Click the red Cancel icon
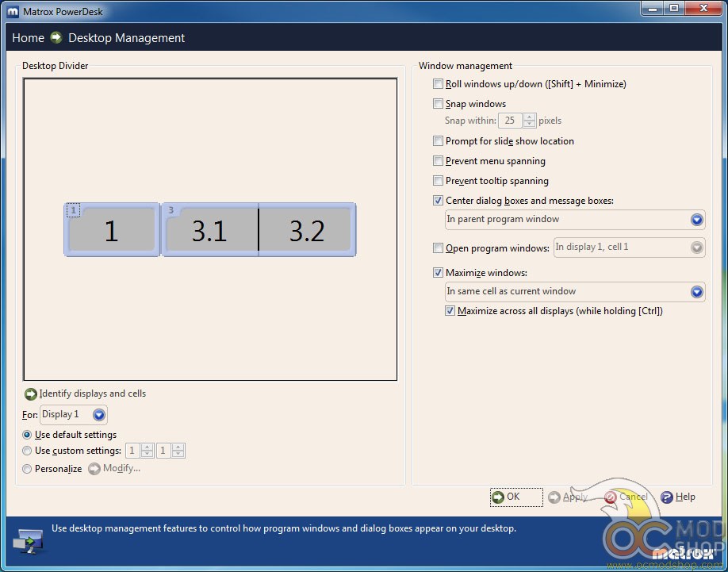The width and height of the screenshot is (728, 572). click(611, 497)
